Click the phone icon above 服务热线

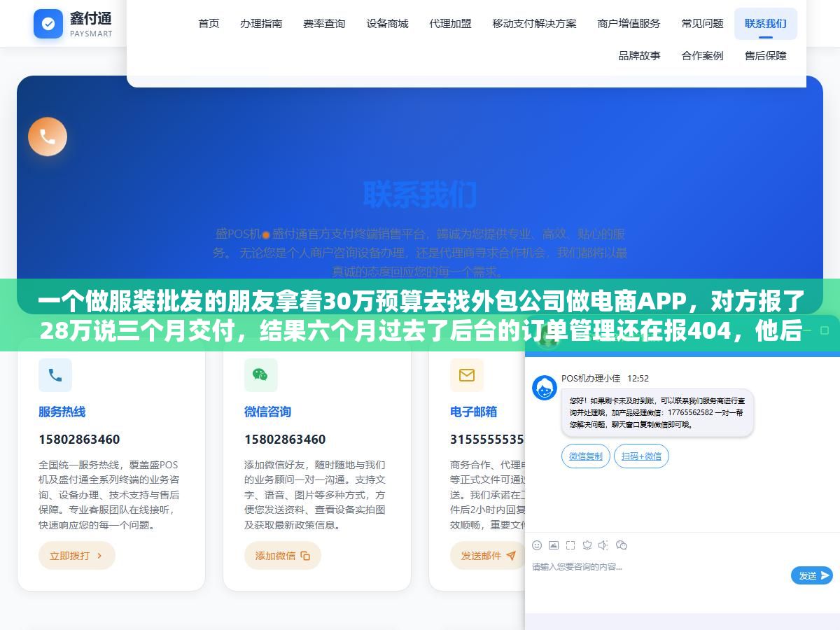55,375
